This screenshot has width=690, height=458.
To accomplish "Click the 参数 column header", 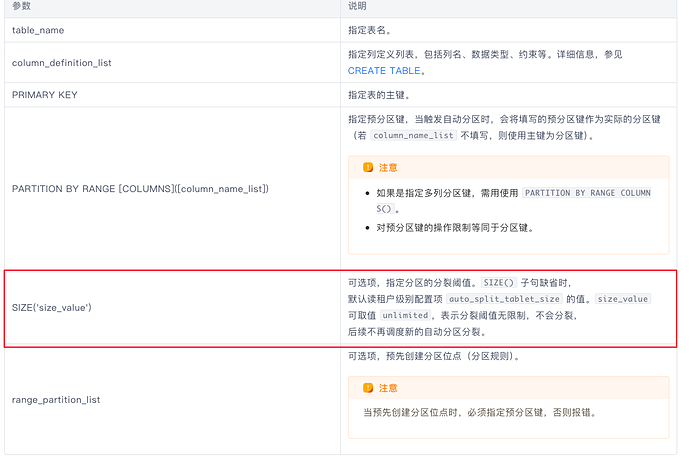I will pos(172,7).
